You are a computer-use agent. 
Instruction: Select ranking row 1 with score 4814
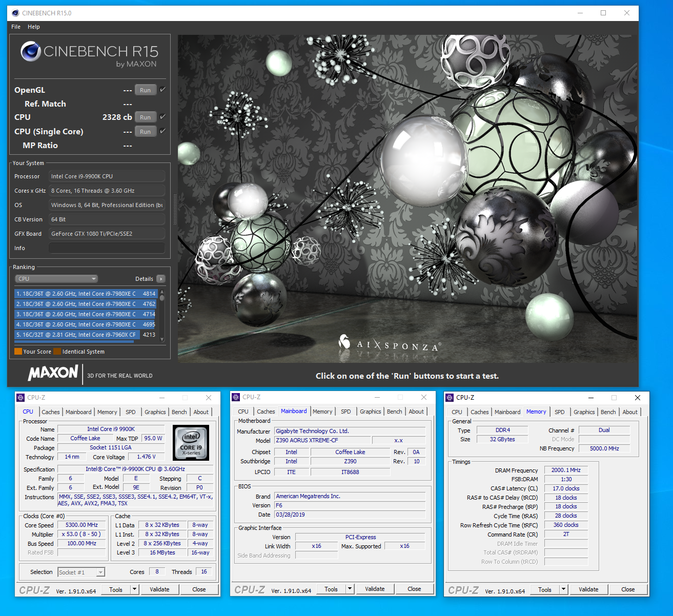(86, 294)
